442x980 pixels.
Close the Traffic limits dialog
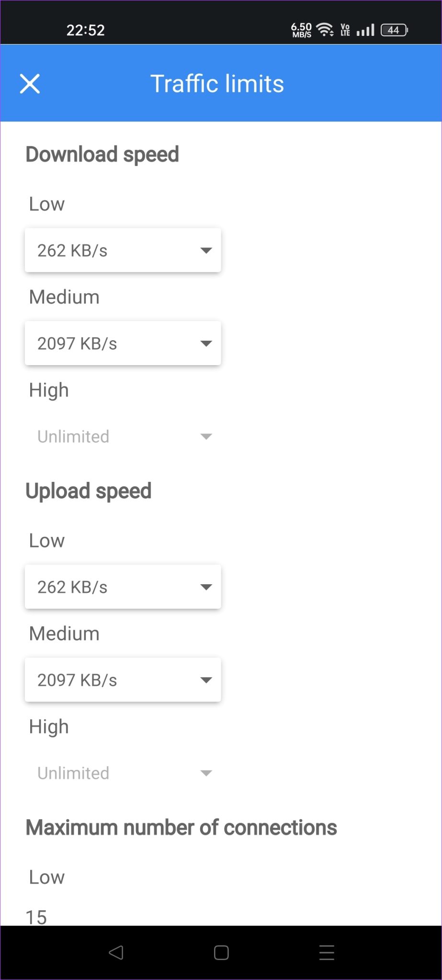click(x=30, y=84)
